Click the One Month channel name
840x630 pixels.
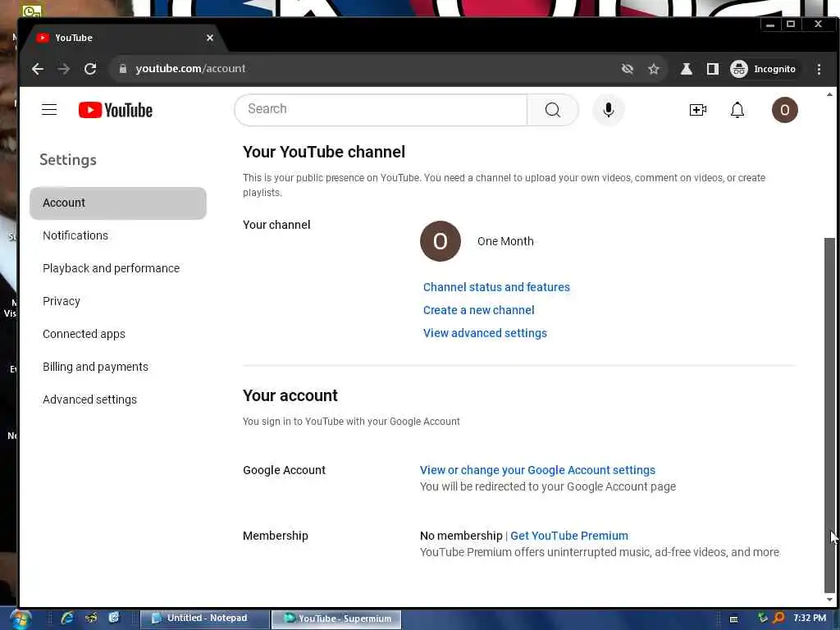(505, 241)
